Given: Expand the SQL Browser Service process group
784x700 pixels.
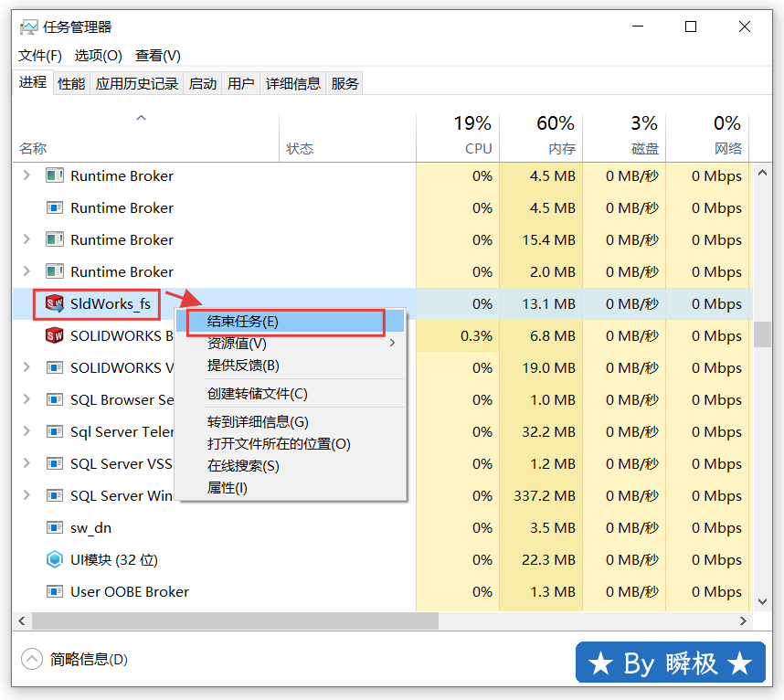Looking at the screenshot, I should [26, 400].
